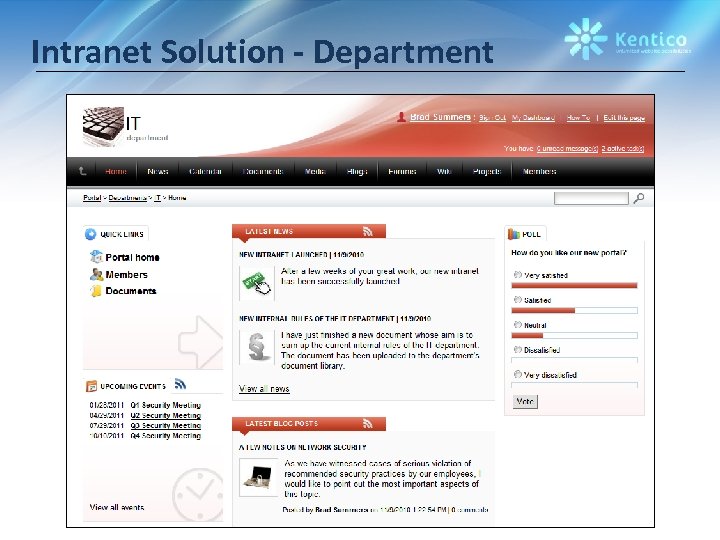
Task: Open the unread messages link
Action: point(567,148)
